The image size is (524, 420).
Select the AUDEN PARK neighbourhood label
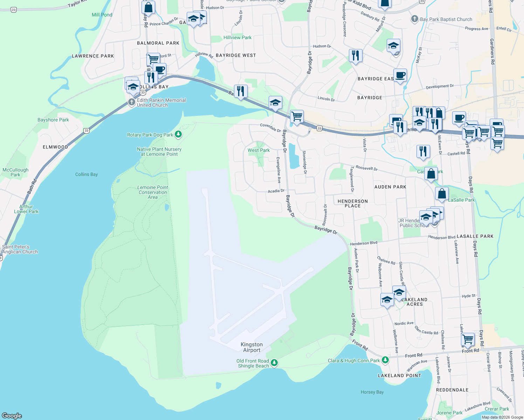pos(390,187)
